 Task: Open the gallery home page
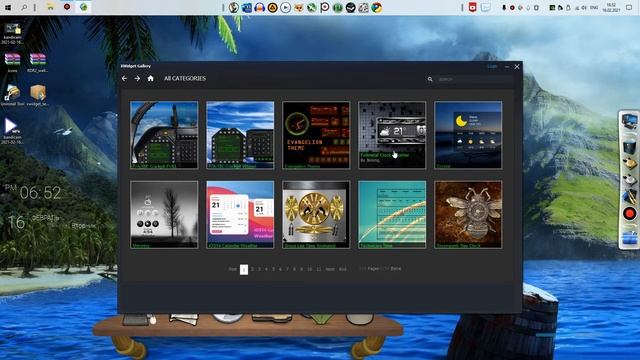(x=151, y=78)
